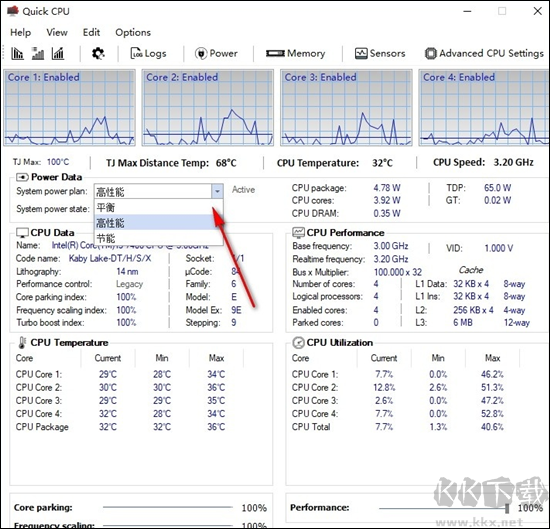Click CPU Total max utilization 40.6%
The height and width of the screenshot is (529, 550).
click(x=492, y=427)
